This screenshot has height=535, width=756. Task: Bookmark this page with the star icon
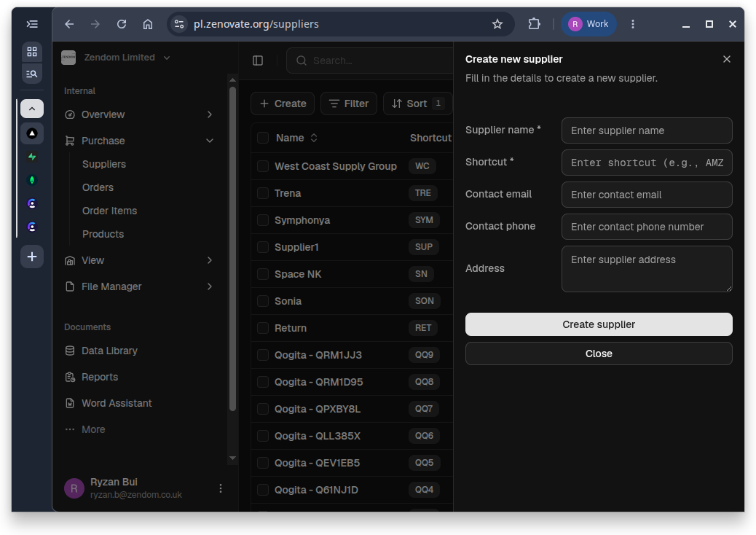tap(497, 24)
